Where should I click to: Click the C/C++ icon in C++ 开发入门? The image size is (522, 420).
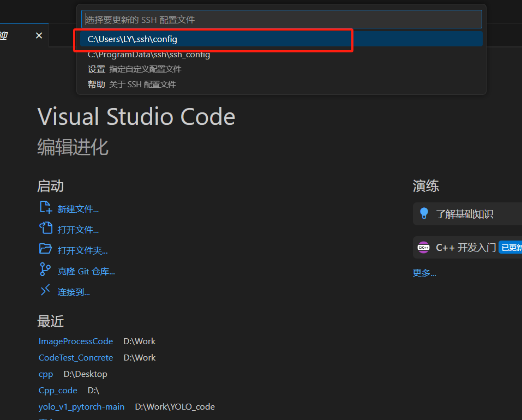[x=423, y=247]
